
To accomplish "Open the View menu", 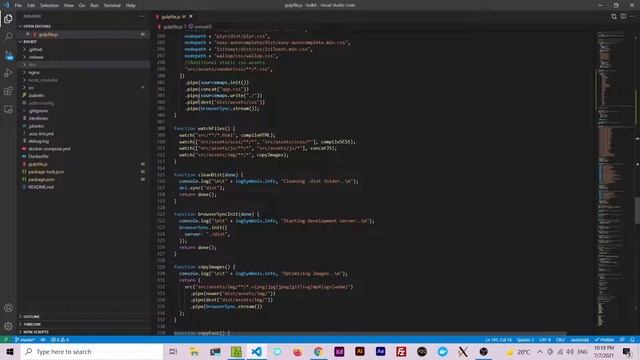I will point(69,5).
